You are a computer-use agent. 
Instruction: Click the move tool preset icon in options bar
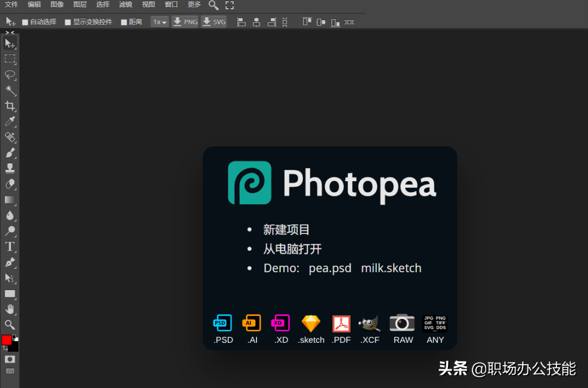pyautogui.click(x=10, y=22)
